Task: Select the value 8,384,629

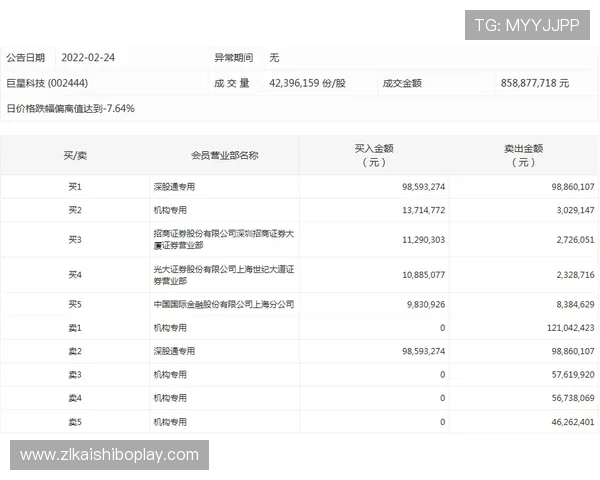Action: (575, 305)
